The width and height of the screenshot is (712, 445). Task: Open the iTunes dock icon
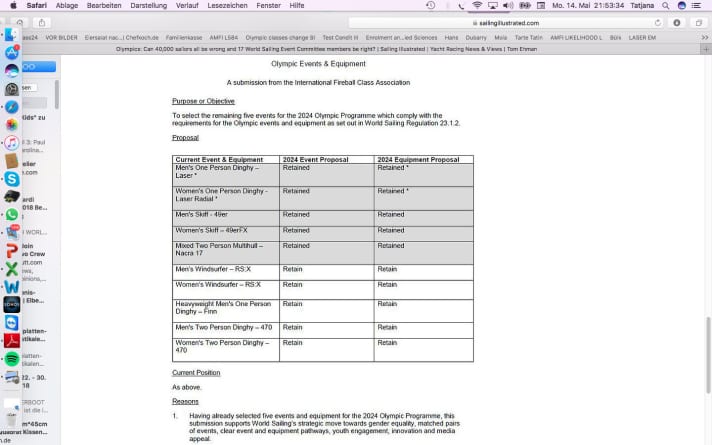(x=12, y=142)
